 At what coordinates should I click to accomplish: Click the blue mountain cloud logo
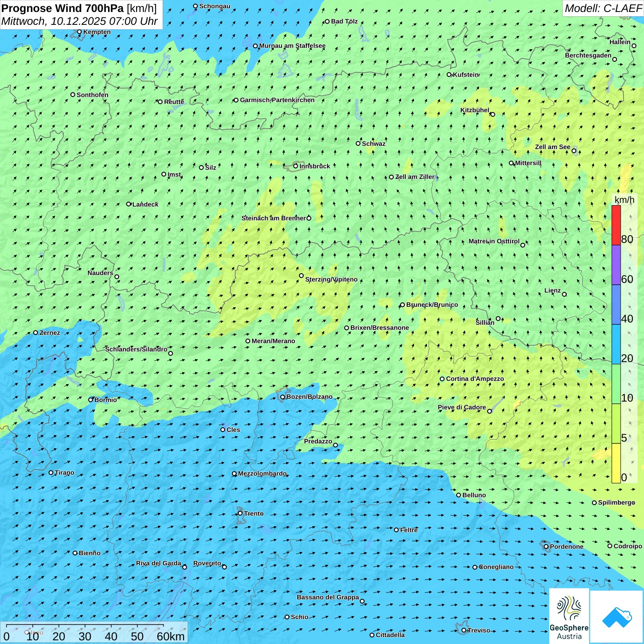click(x=616, y=616)
